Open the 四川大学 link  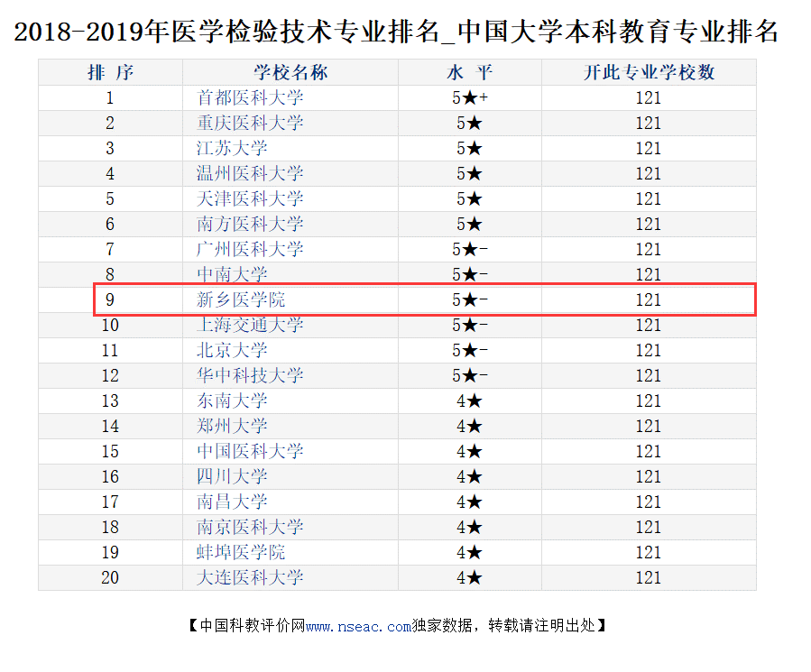[232, 476]
